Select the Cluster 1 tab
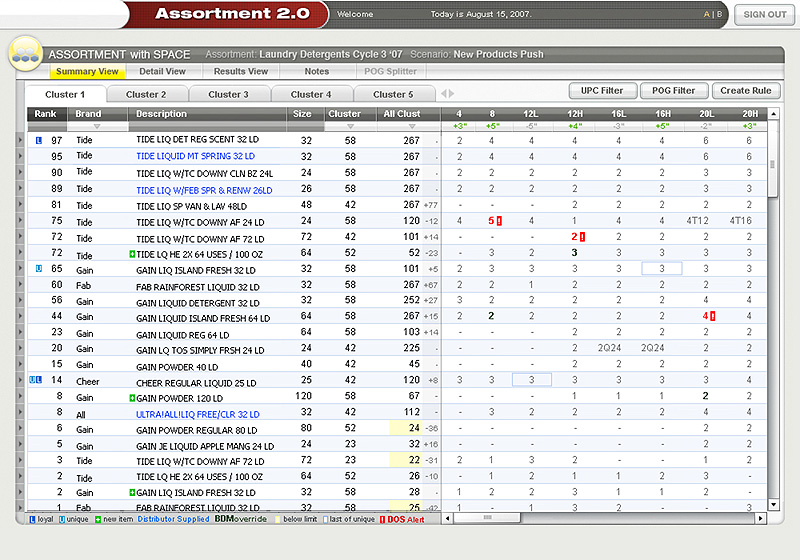800x560 pixels. pyautogui.click(x=65, y=94)
